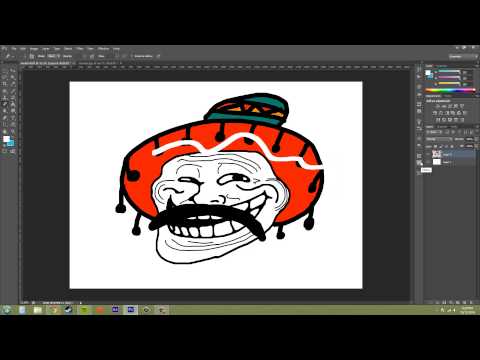Add a Curves adjustment

[x=450, y=106]
